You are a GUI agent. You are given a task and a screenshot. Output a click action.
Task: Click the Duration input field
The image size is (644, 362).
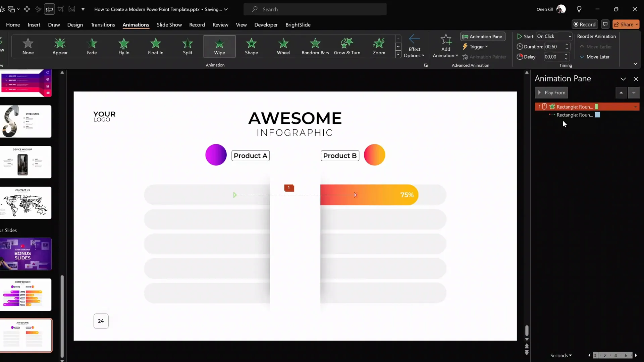pyautogui.click(x=553, y=47)
